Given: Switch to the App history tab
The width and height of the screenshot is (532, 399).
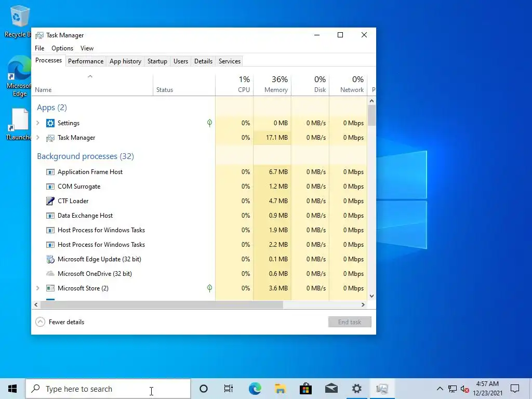Looking at the screenshot, I should (x=125, y=61).
